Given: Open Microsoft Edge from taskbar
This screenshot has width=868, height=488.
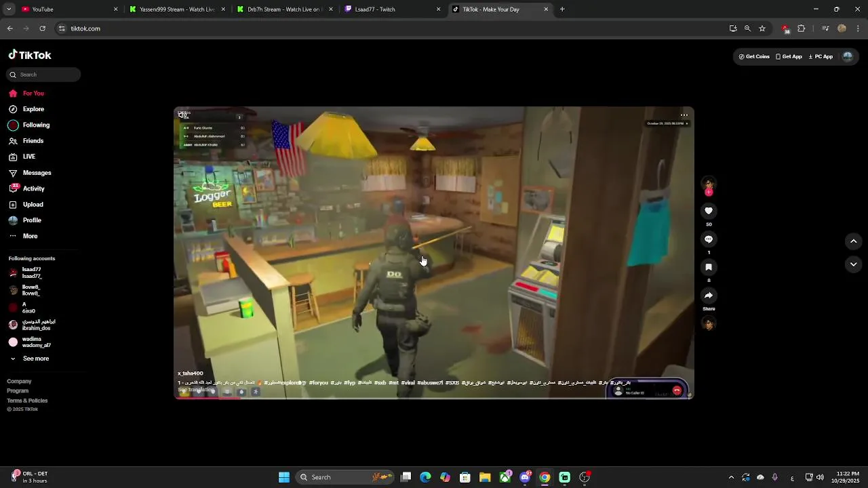Looking at the screenshot, I should [425, 477].
